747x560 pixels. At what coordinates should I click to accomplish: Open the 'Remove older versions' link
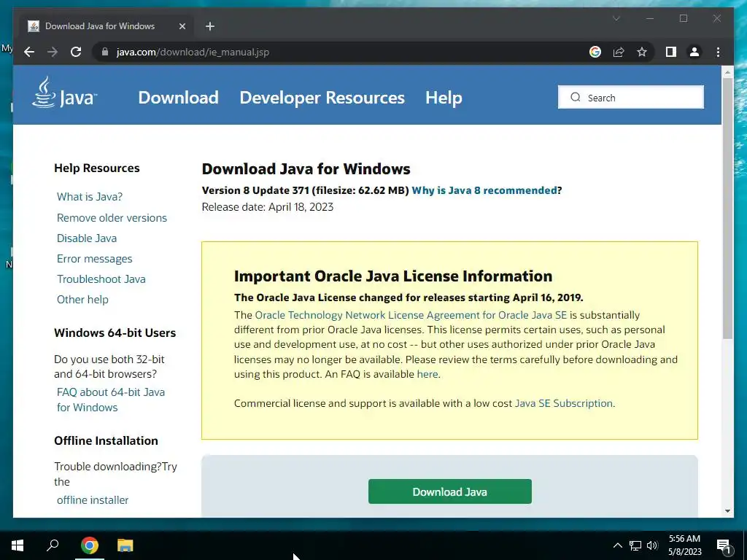point(112,217)
